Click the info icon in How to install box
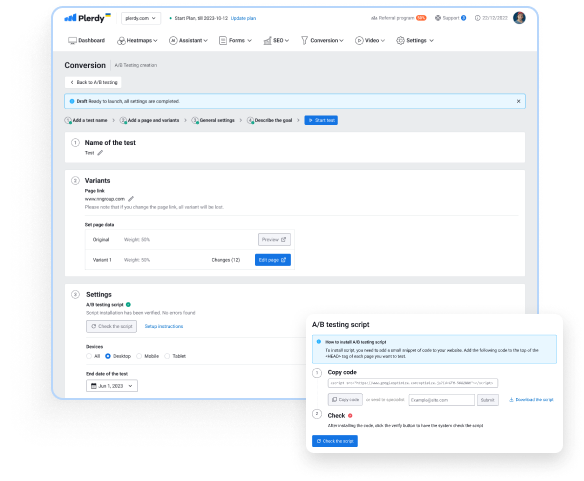 pyautogui.click(x=318, y=342)
